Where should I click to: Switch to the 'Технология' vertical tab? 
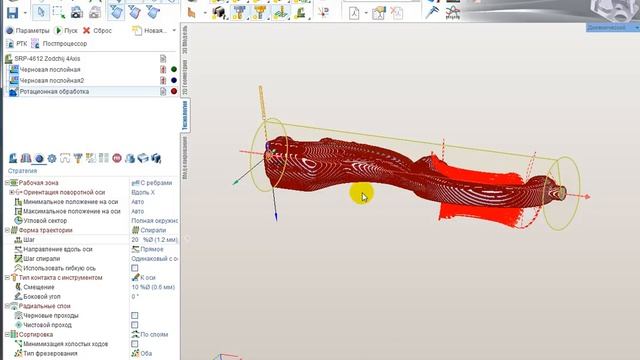point(185,116)
